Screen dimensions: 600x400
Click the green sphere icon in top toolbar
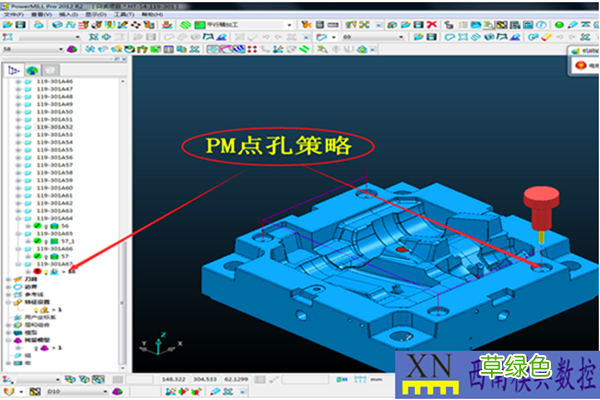click(x=559, y=25)
